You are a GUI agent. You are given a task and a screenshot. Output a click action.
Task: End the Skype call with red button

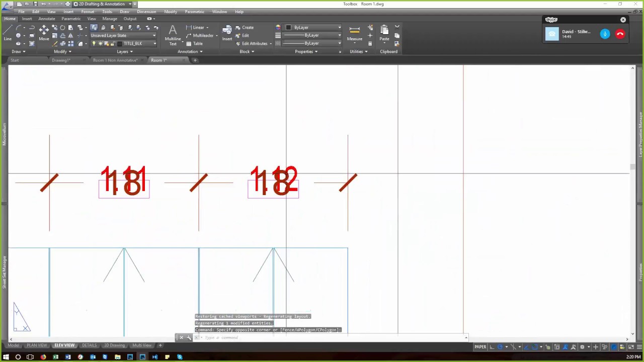click(620, 34)
